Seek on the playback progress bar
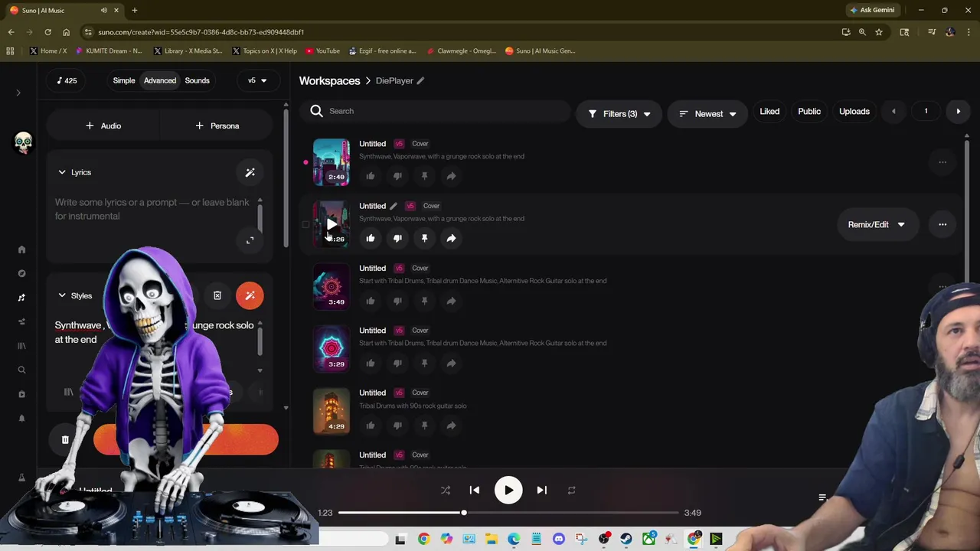The width and height of the screenshot is (980, 551). coord(508,513)
